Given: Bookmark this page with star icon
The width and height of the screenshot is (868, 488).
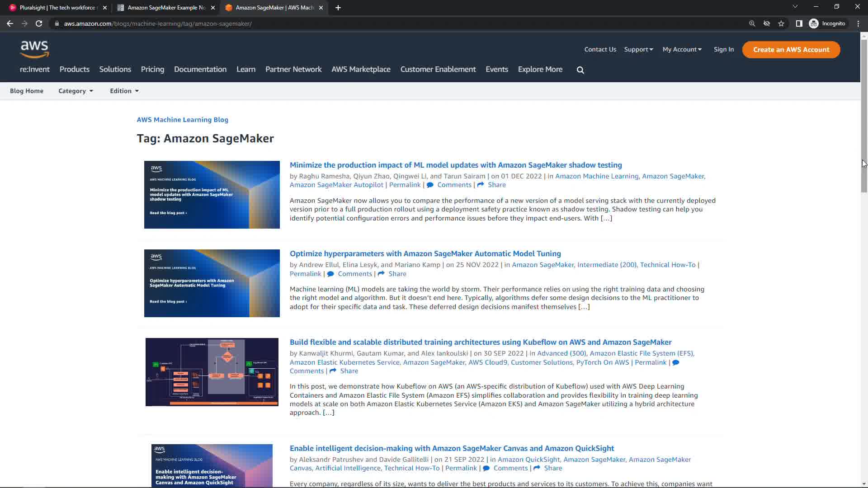Looking at the screenshot, I should (781, 23).
